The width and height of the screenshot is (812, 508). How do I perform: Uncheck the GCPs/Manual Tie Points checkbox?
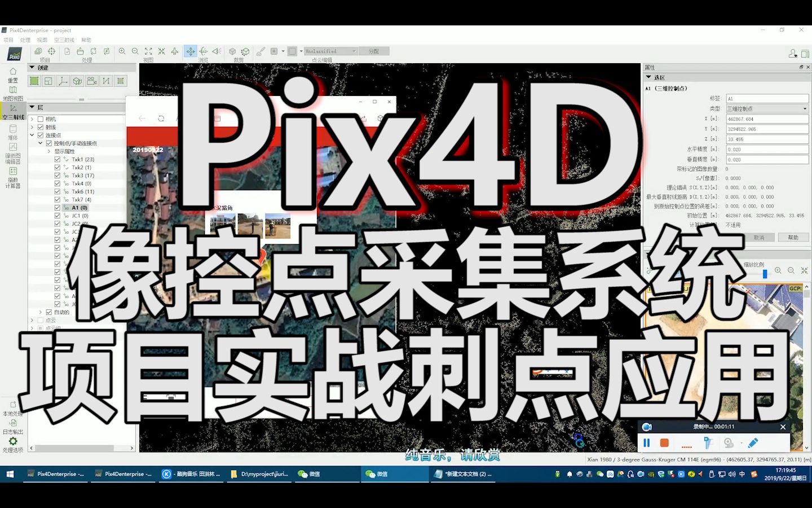pyautogui.click(x=49, y=143)
